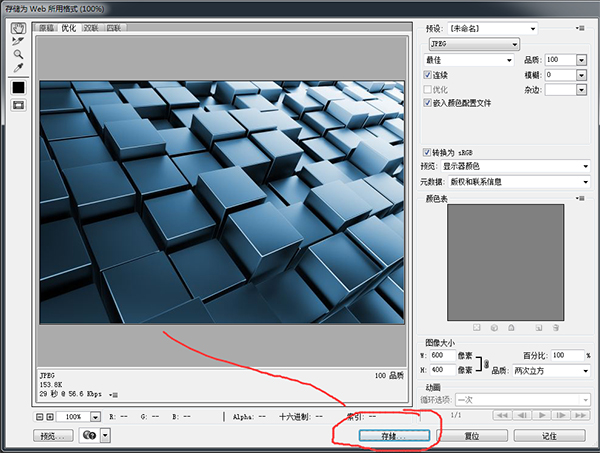Click the web-shift cube color table icon
Screen dimensions: 600x453
pyautogui.click(x=494, y=328)
